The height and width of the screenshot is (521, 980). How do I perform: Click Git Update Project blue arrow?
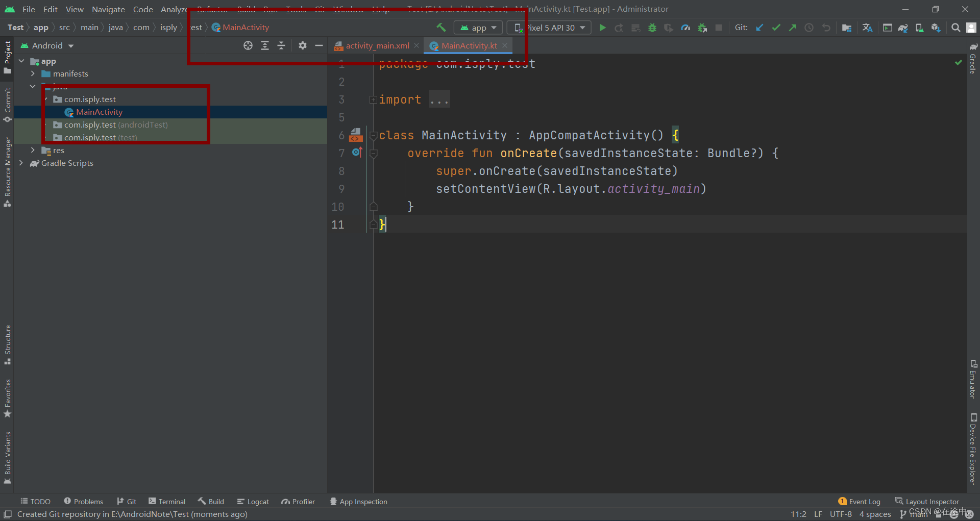point(759,28)
